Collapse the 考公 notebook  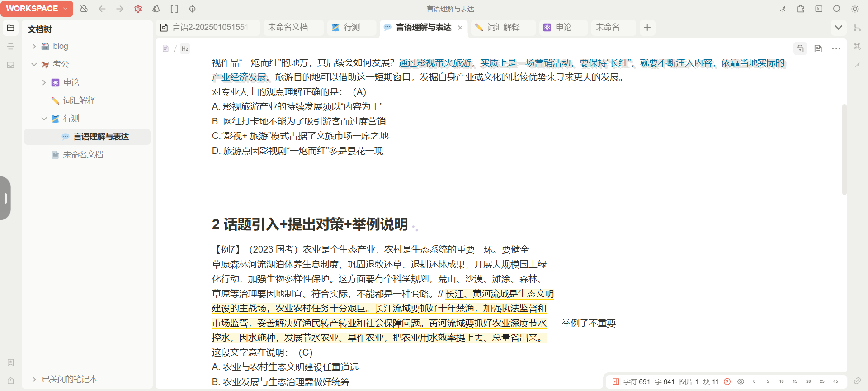tap(34, 64)
